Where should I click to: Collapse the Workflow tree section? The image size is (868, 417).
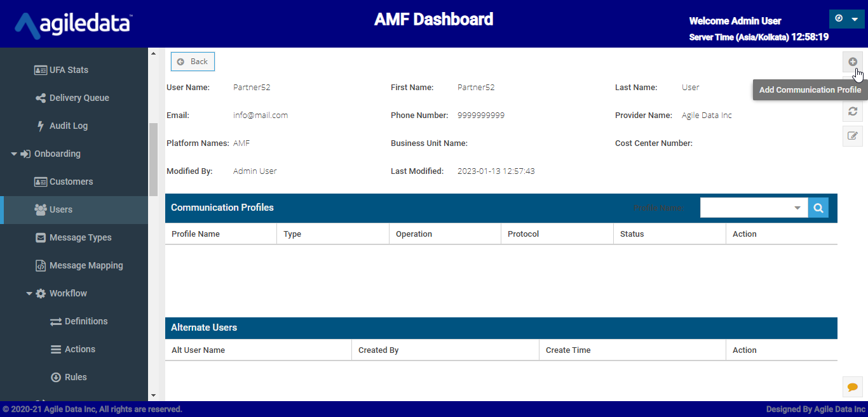[x=29, y=293]
